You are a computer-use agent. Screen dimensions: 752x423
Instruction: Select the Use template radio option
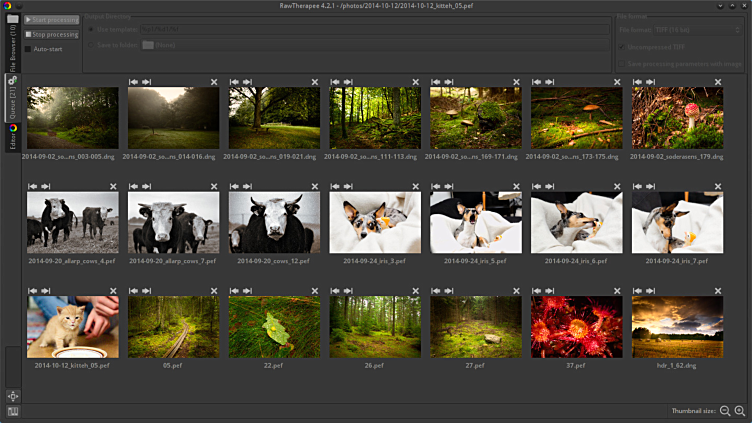point(93,29)
